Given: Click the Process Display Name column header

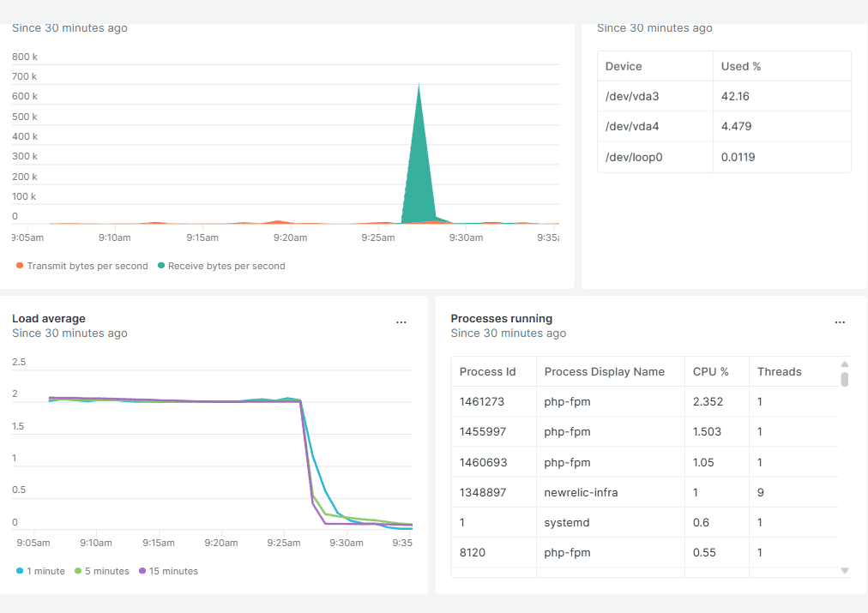Looking at the screenshot, I should pyautogui.click(x=604, y=372).
